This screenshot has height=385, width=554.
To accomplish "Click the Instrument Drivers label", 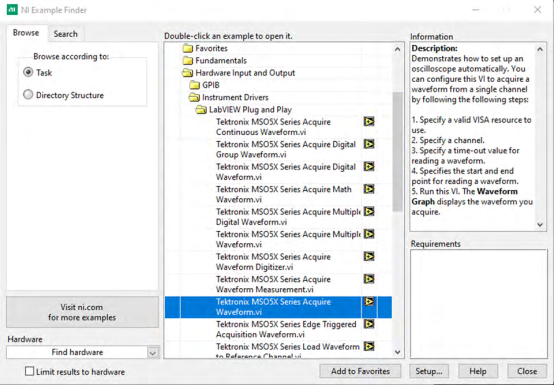I will coord(235,97).
